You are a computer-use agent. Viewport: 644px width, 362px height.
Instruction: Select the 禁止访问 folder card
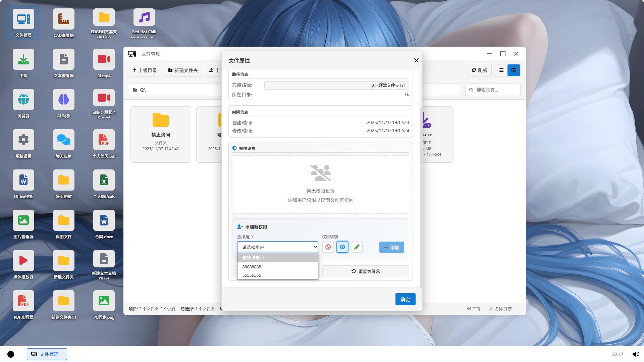click(x=161, y=135)
